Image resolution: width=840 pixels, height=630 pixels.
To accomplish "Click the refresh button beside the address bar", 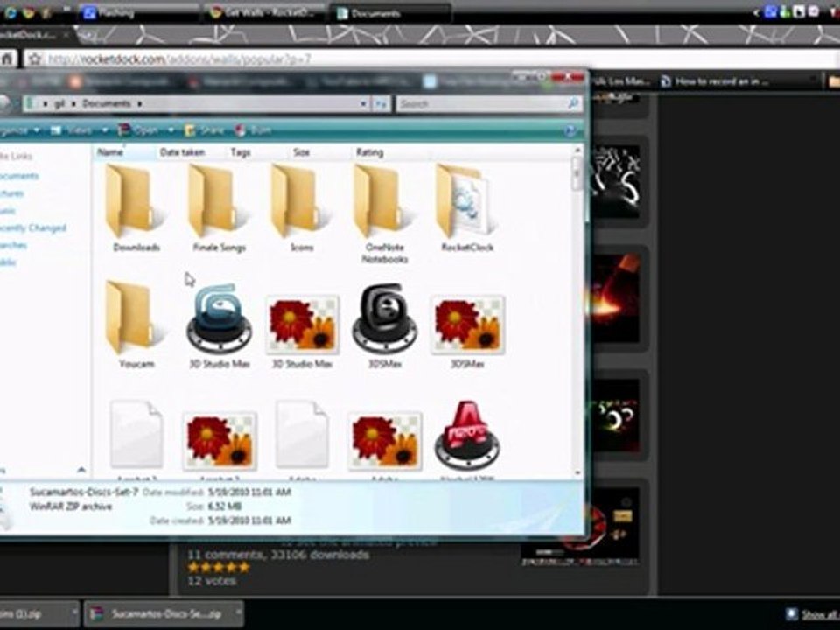I will [381, 103].
